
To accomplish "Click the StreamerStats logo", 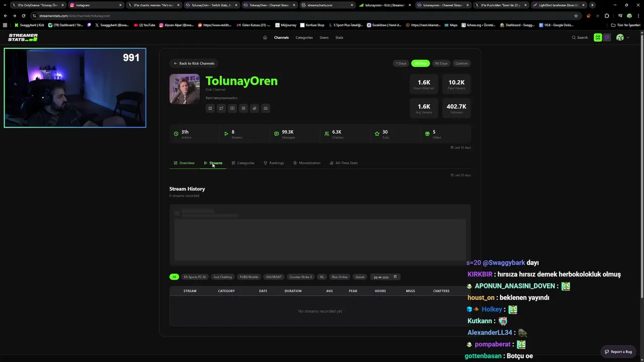I will pyautogui.click(x=23, y=37).
